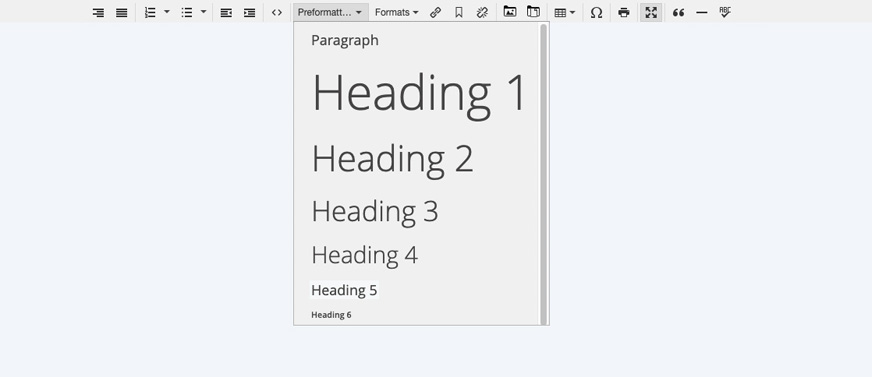872x377 pixels.
Task: Increase indent of text
Action: click(250, 12)
